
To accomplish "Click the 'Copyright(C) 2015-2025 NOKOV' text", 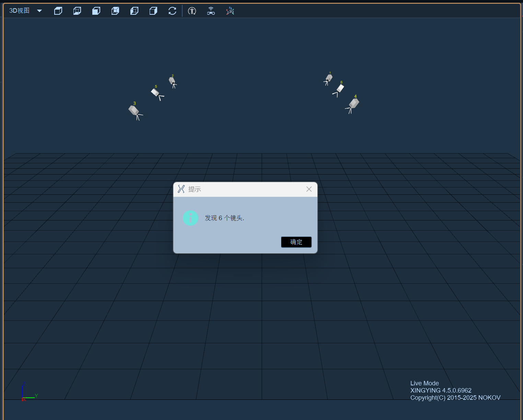I will coord(455,398).
